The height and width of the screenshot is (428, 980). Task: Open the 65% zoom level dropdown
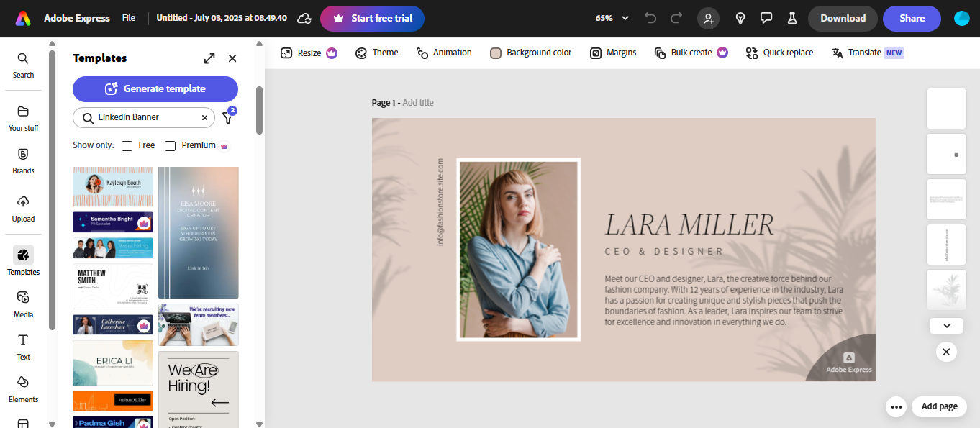pos(612,18)
